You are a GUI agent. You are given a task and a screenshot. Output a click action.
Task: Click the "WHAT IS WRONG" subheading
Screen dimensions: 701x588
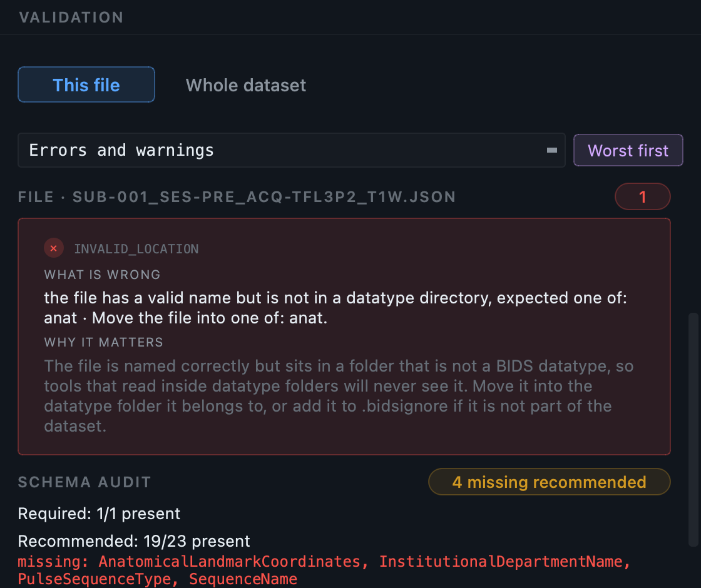[x=103, y=275]
